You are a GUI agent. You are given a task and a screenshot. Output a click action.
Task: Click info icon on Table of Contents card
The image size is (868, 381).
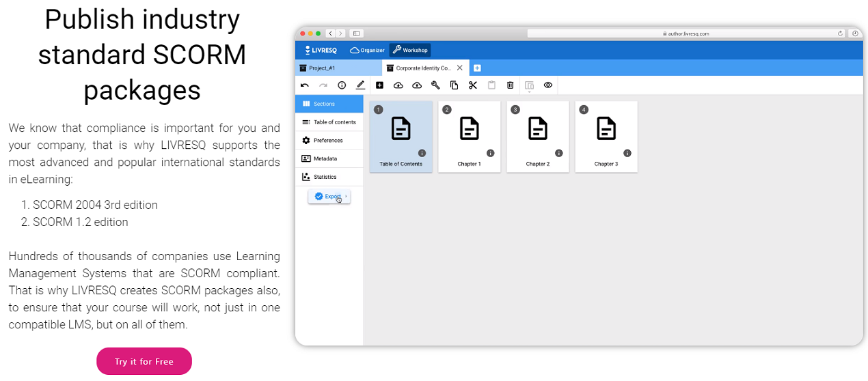(422, 153)
